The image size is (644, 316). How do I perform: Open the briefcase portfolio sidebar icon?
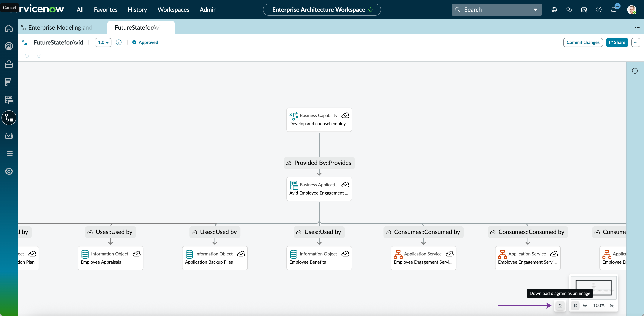click(9, 64)
